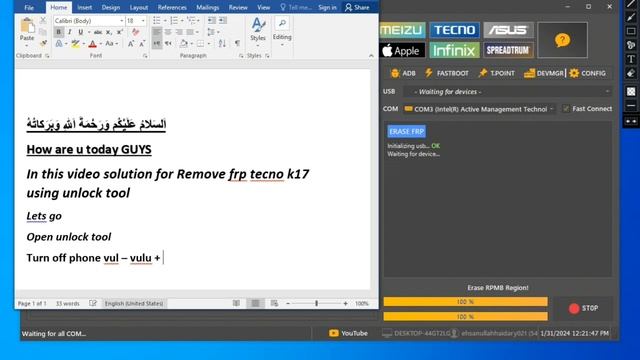Click the orange help question bubble
640x360 pixels.
[x=562, y=40]
